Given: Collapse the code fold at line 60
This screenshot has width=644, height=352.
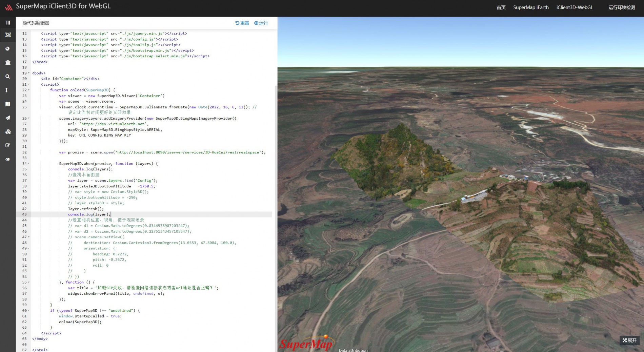Looking at the screenshot, I should tap(29, 311).
